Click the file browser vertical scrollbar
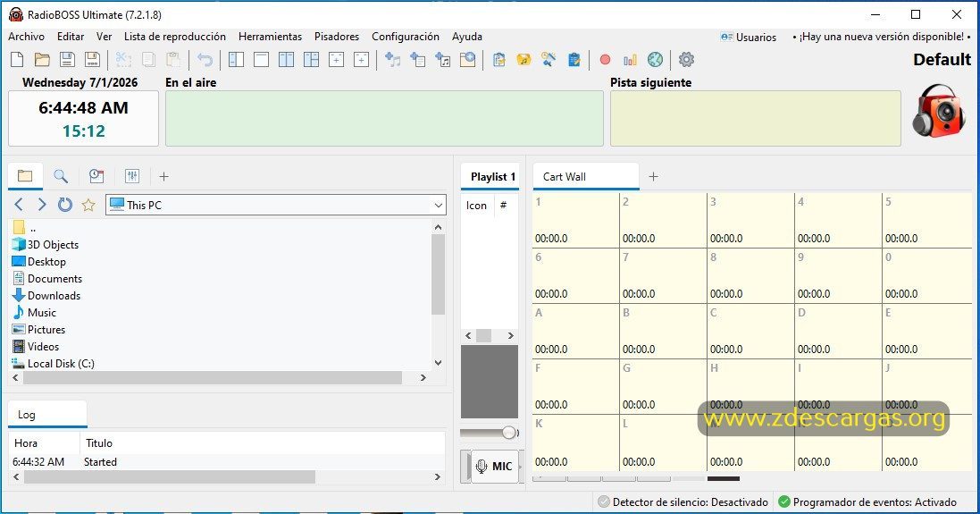Screen dimensions: 980x514 (438, 274)
